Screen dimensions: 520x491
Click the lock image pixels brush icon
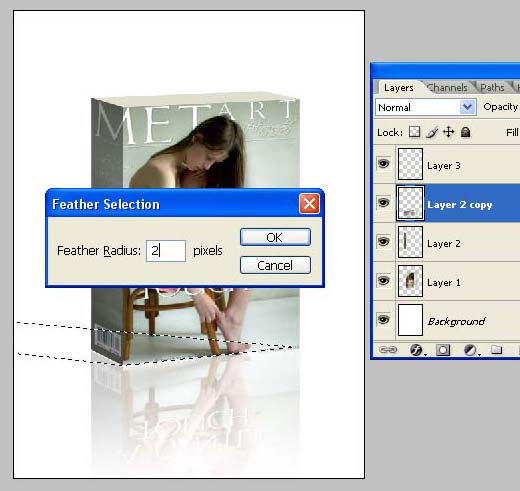(432, 132)
